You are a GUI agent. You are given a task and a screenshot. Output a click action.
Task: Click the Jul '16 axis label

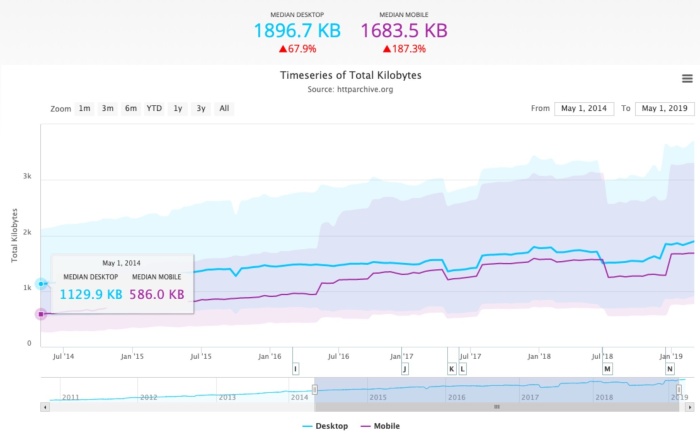point(338,356)
